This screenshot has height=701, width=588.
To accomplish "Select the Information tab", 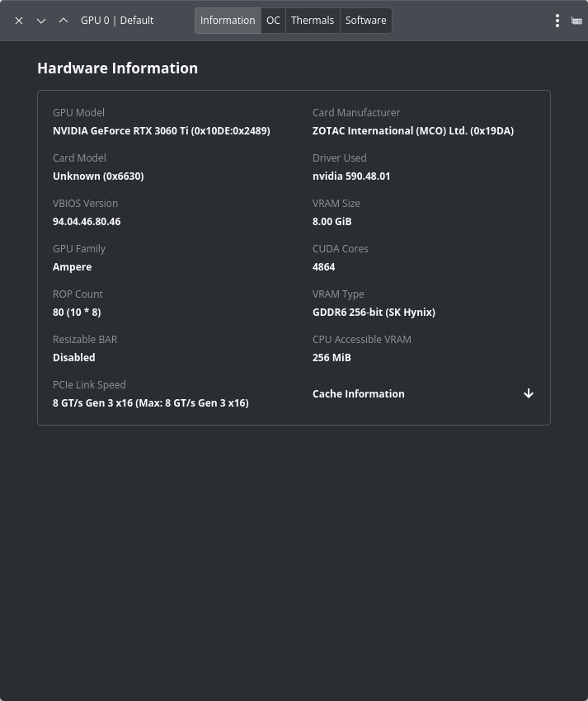I will click(228, 21).
